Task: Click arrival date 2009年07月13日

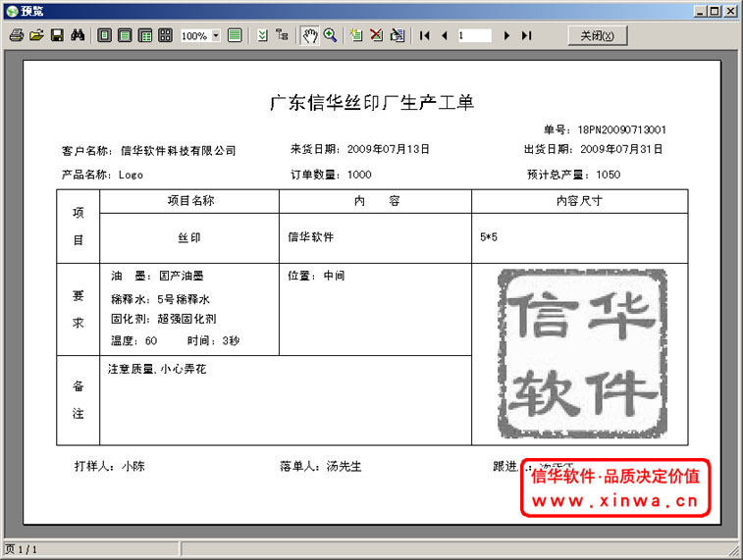Action: click(x=389, y=149)
